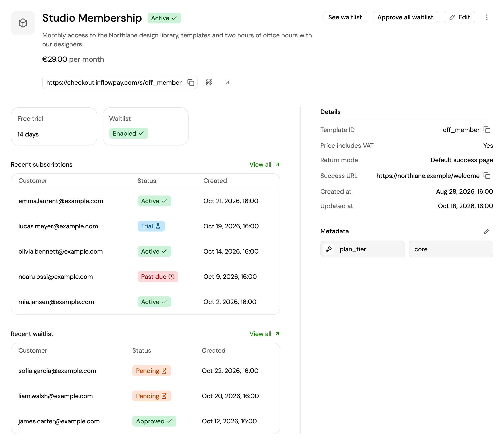Click the Default success page value
This screenshot has height=445, width=504.
pyautogui.click(x=462, y=160)
